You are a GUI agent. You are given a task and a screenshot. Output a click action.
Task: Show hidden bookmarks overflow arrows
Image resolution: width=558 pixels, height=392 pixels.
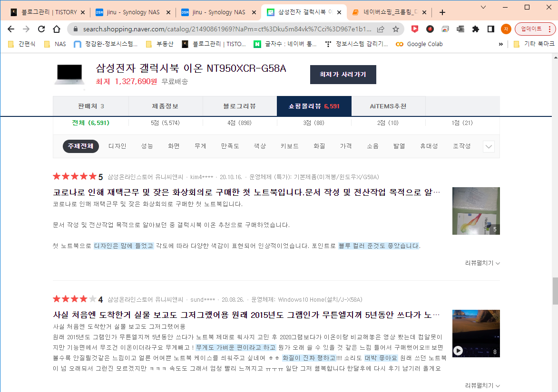(x=501, y=44)
